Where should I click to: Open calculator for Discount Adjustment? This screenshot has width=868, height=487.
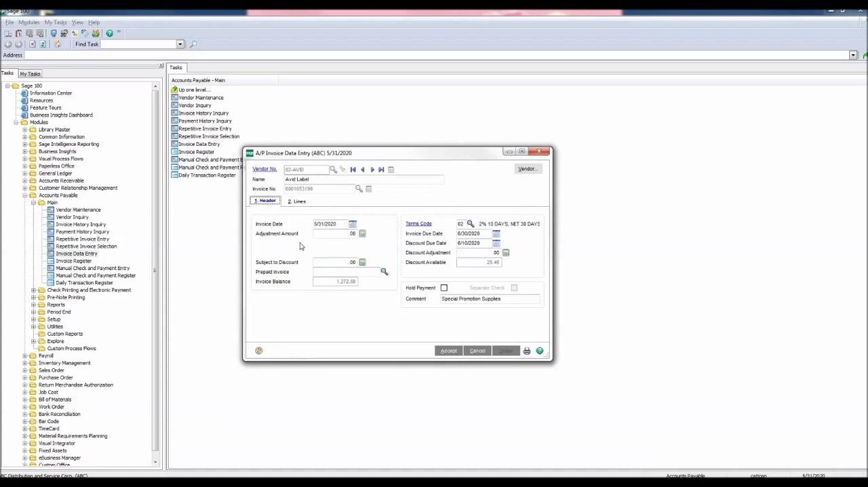click(x=506, y=252)
